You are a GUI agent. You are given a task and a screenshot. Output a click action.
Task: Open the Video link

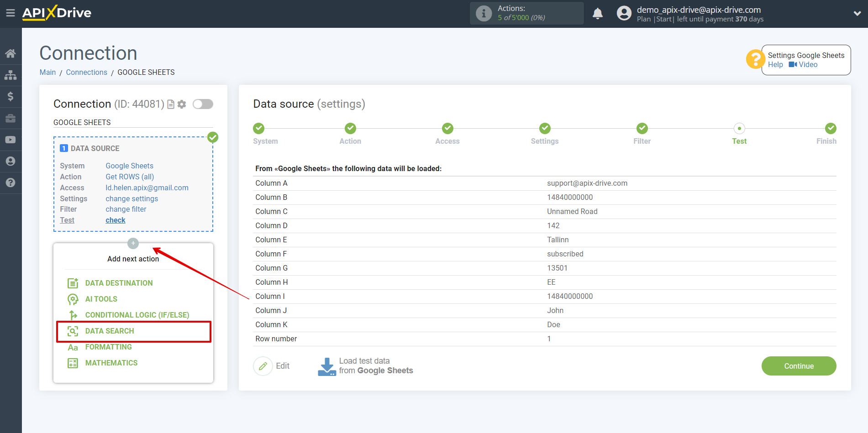point(808,64)
